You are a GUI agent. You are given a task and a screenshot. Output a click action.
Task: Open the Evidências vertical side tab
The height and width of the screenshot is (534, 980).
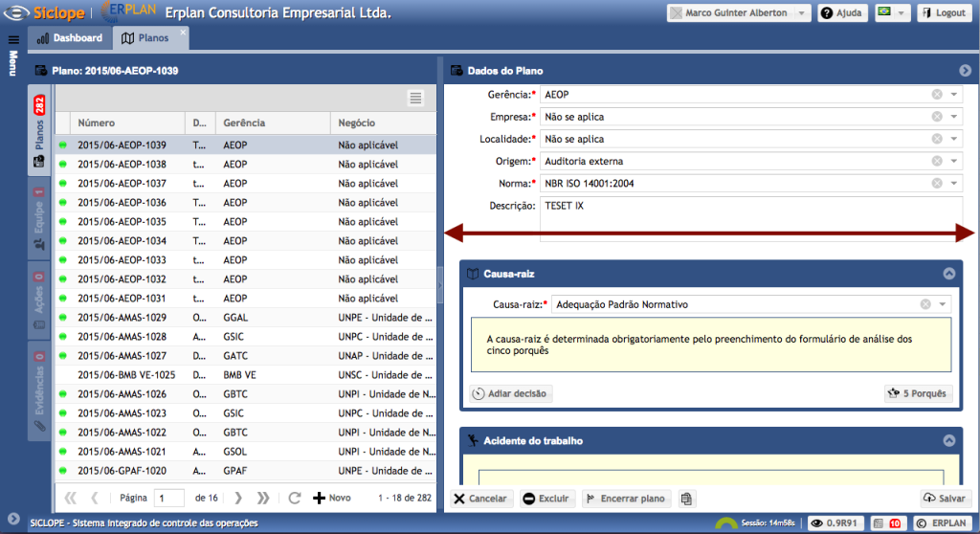coord(39,391)
